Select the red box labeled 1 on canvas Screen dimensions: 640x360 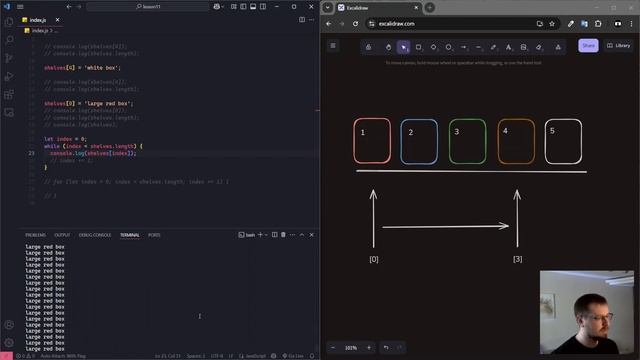point(372,141)
